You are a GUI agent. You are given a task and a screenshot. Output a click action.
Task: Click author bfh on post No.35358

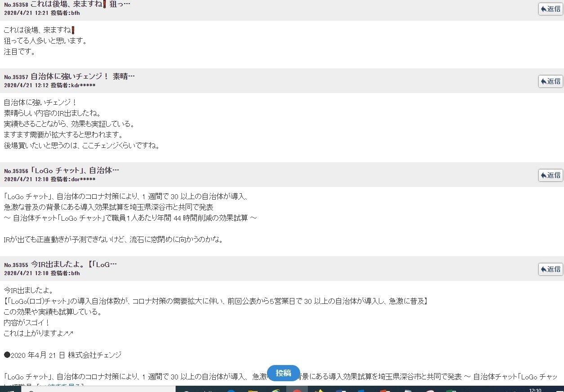coord(75,13)
